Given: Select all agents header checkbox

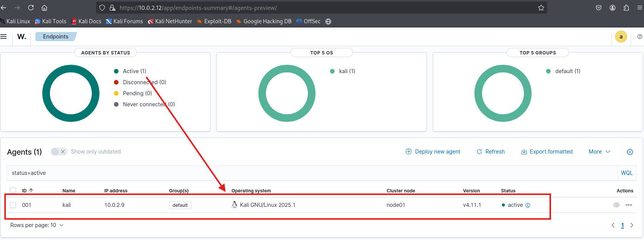Looking at the screenshot, I should 13,190.
